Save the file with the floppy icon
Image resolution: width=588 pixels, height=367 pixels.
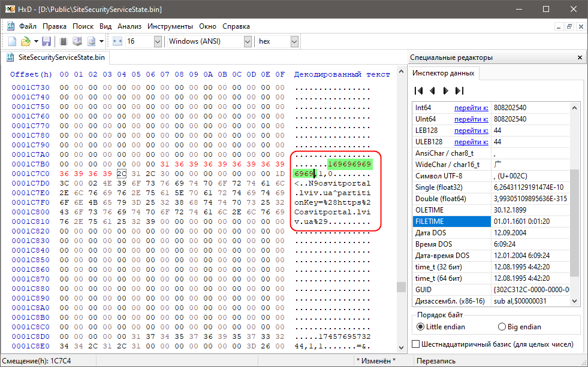pos(46,41)
